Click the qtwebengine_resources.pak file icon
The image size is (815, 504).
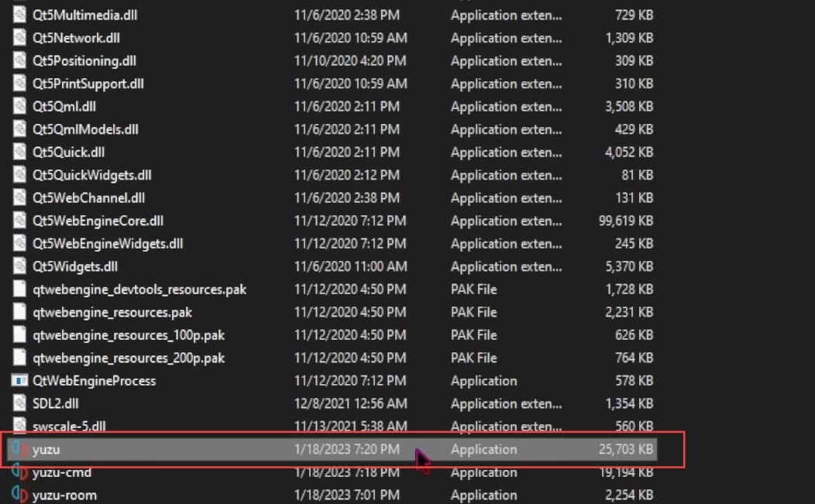(19, 312)
